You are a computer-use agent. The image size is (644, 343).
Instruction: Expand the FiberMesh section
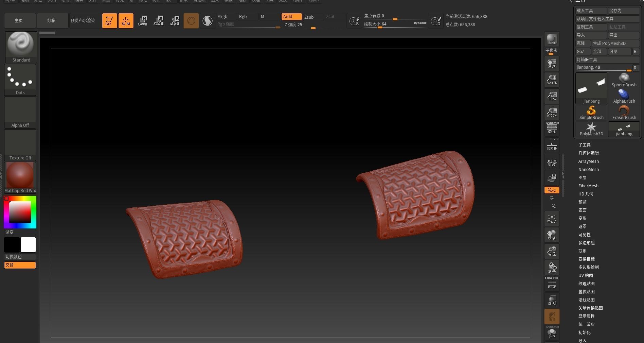589,186
